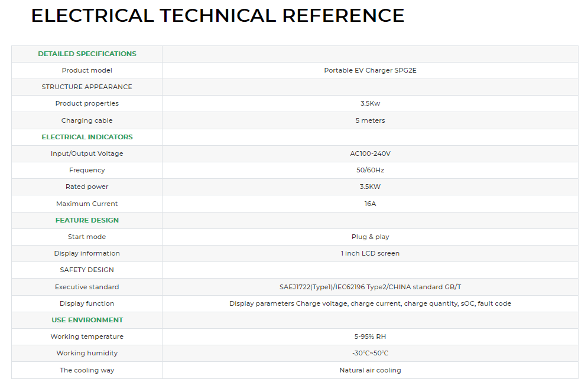Select the Portable EV Charger SPG2E value
588x389 pixels.
point(370,70)
